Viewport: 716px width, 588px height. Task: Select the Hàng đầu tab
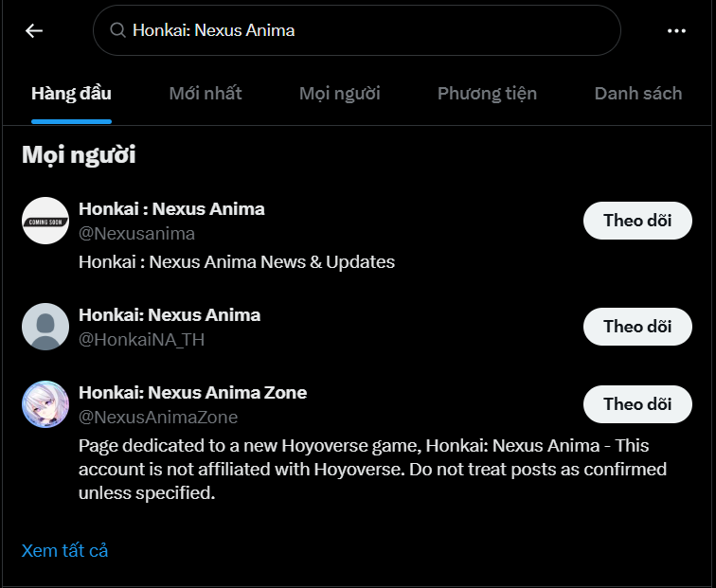71,93
